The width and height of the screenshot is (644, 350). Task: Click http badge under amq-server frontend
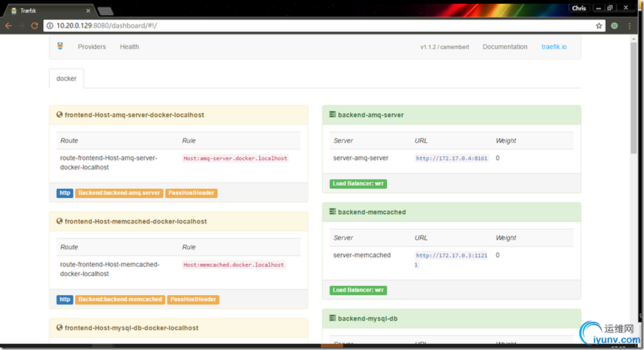[65, 193]
